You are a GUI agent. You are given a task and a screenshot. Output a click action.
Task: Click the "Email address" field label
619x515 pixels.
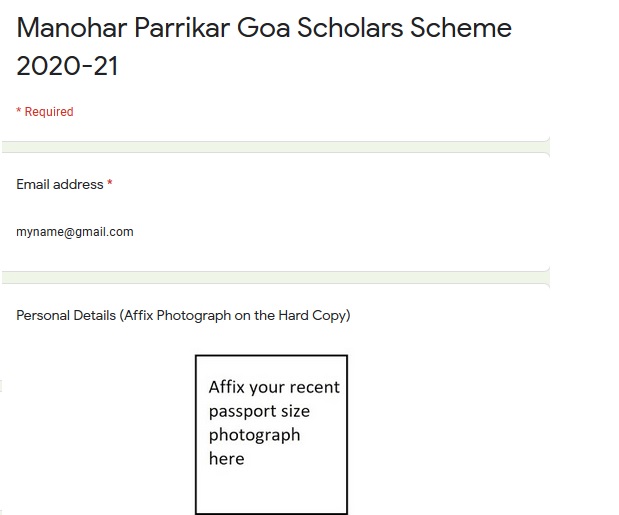60,184
